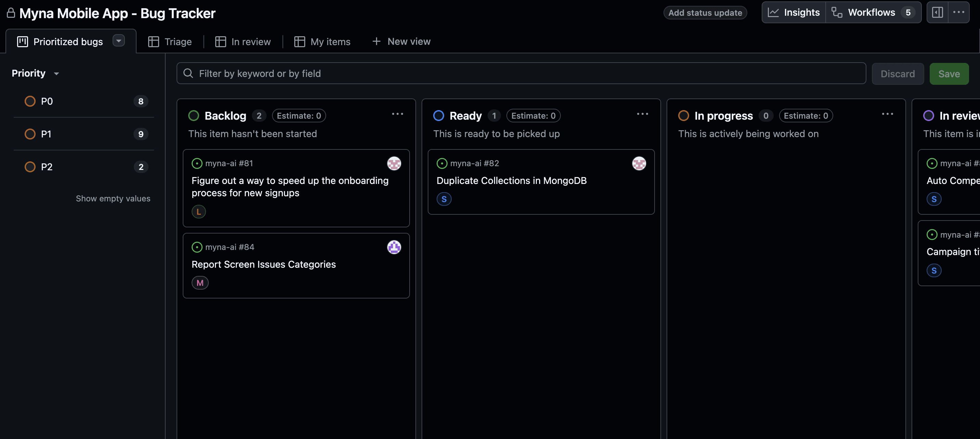Open the Backlog column options menu

[x=397, y=114]
